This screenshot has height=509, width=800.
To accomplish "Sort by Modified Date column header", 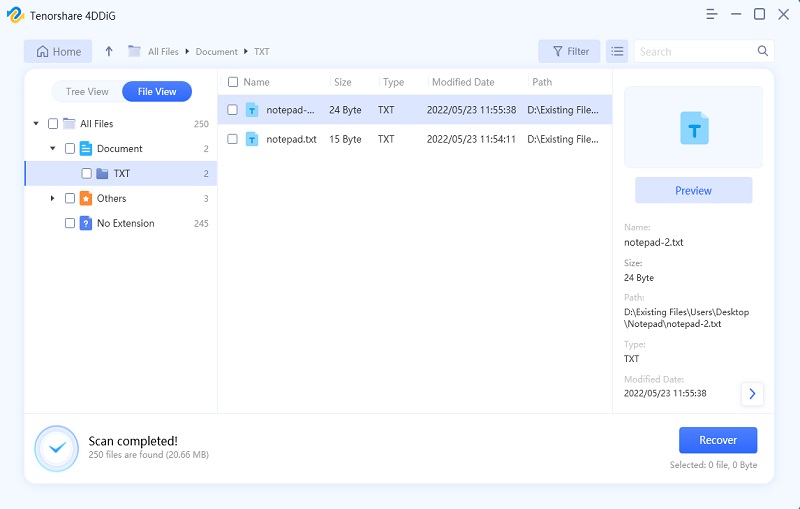I will point(463,82).
